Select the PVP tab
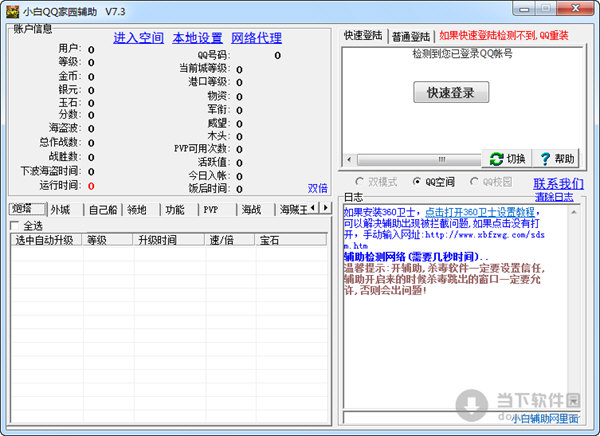This screenshot has height=436, width=600. [x=217, y=210]
